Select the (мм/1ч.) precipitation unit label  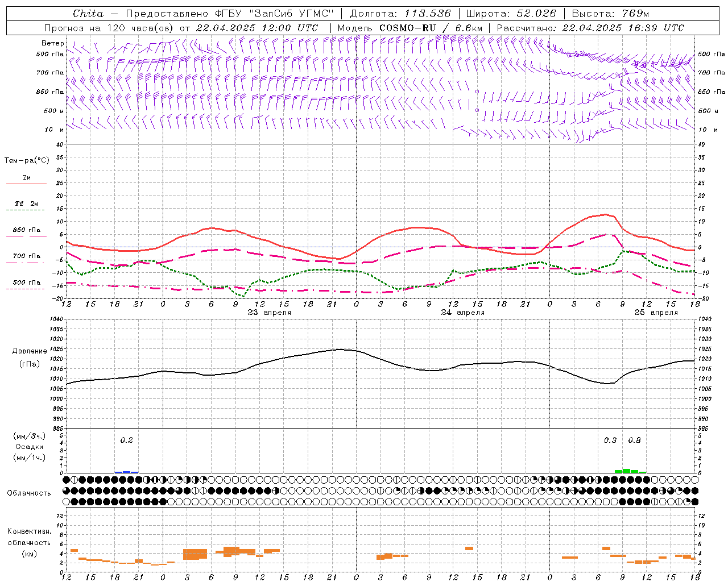[x=30, y=458]
